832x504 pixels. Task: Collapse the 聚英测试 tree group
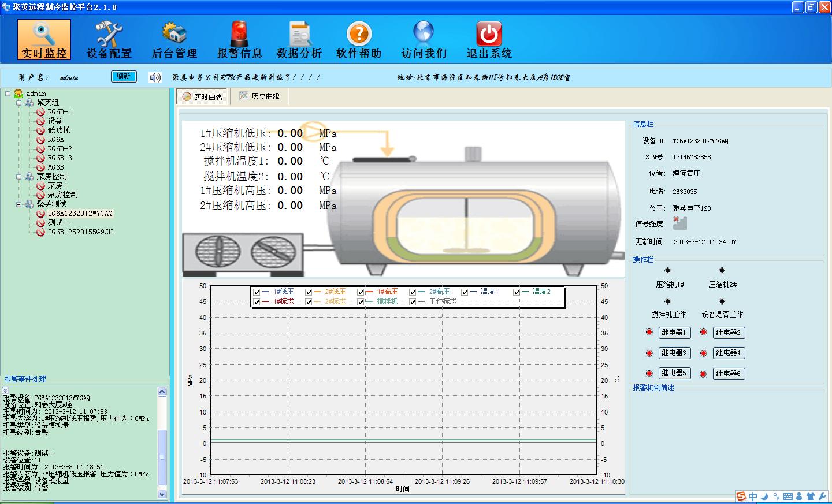pos(18,204)
